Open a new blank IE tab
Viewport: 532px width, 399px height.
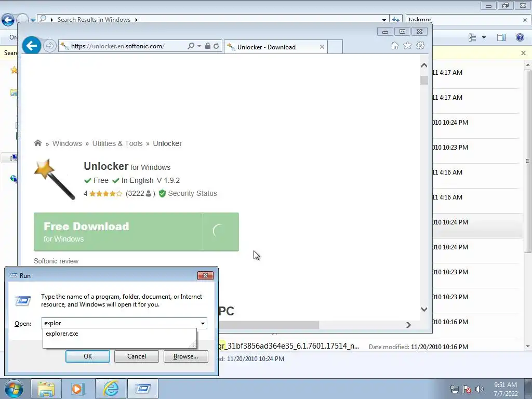[x=335, y=47]
